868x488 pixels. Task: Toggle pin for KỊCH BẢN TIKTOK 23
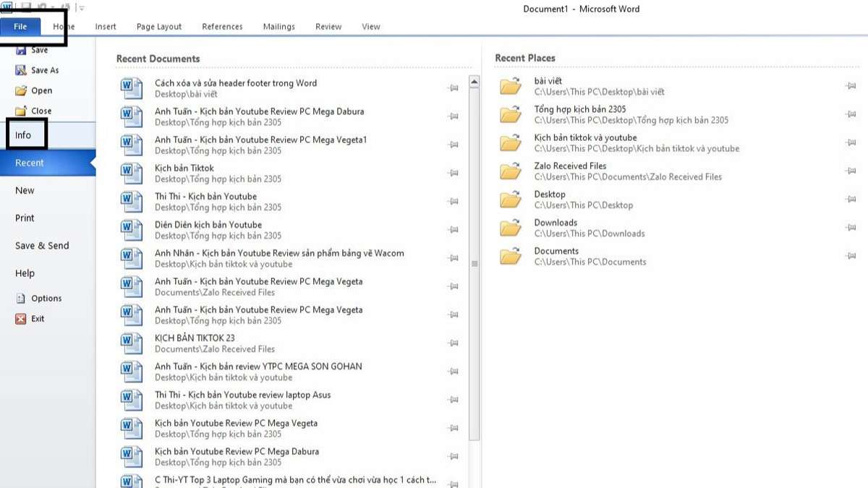coord(454,343)
